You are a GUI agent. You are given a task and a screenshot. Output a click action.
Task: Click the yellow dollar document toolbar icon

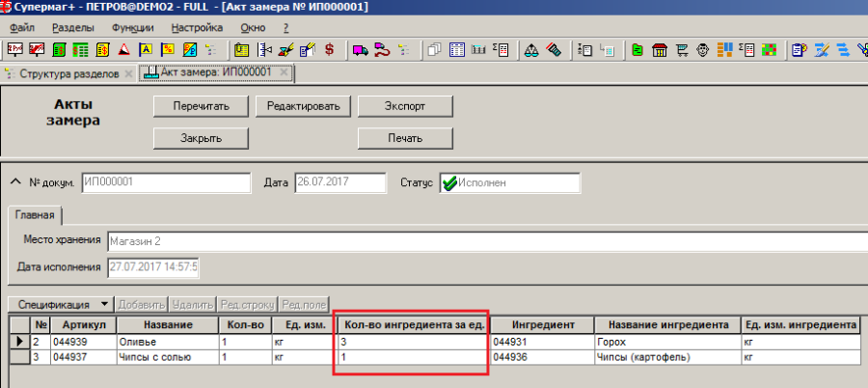102,50
